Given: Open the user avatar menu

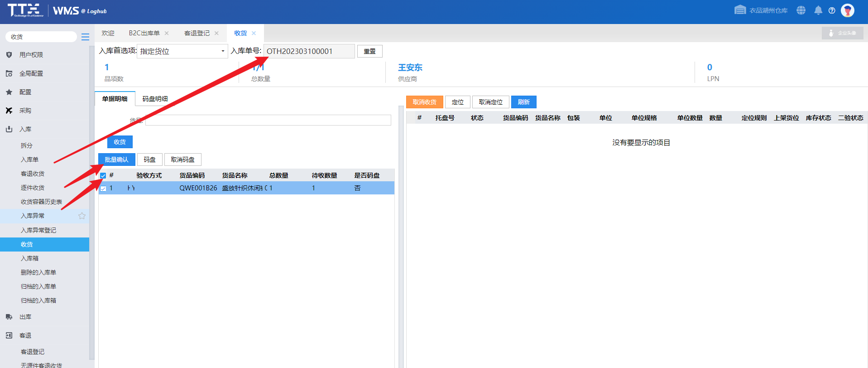Looking at the screenshot, I should [848, 10].
